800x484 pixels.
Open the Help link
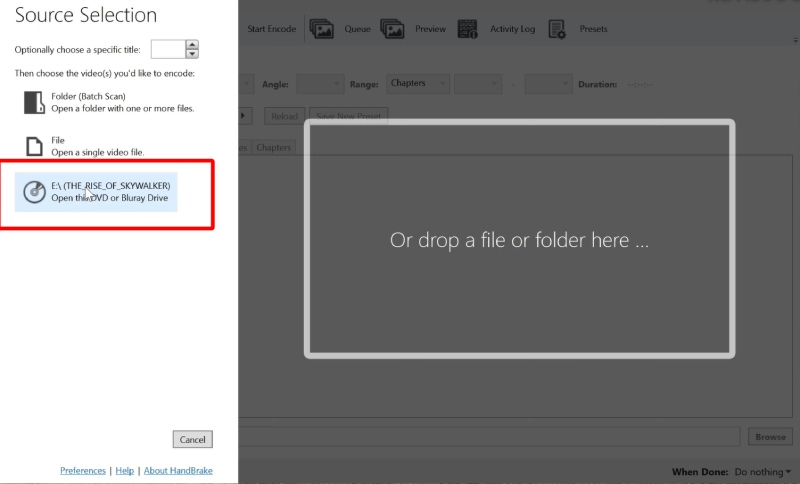click(124, 470)
